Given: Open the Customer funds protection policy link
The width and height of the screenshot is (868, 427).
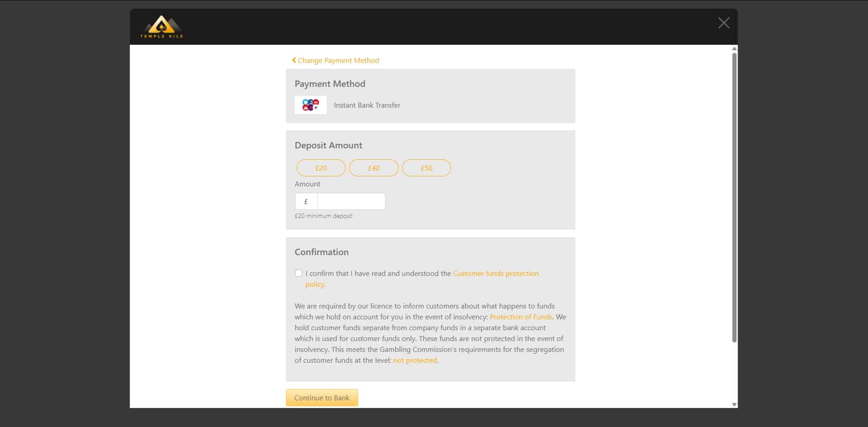Looking at the screenshot, I should coord(495,274).
